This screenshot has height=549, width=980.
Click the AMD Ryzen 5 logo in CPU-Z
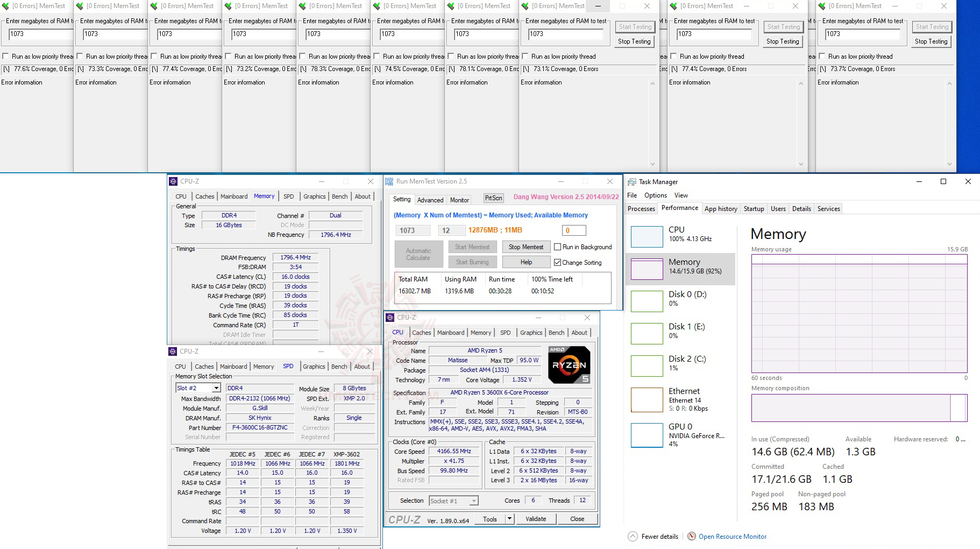pyautogui.click(x=568, y=364)
